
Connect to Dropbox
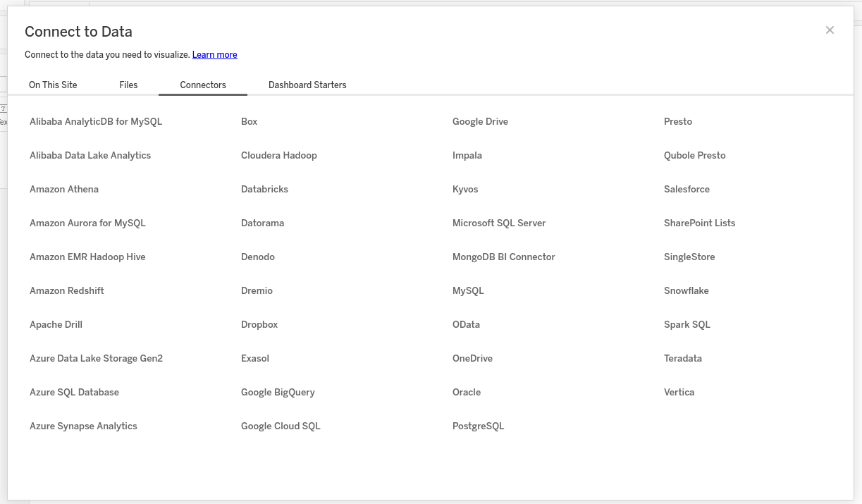click(x=259, y=324)
